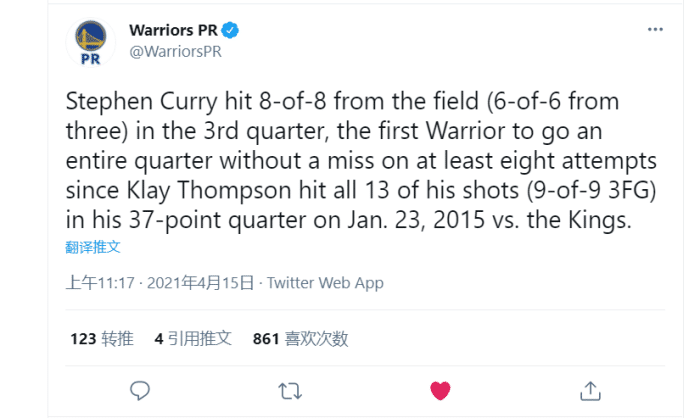700x418 pixels.
Task: Open the share tweet icon
Action: point(590,389)
